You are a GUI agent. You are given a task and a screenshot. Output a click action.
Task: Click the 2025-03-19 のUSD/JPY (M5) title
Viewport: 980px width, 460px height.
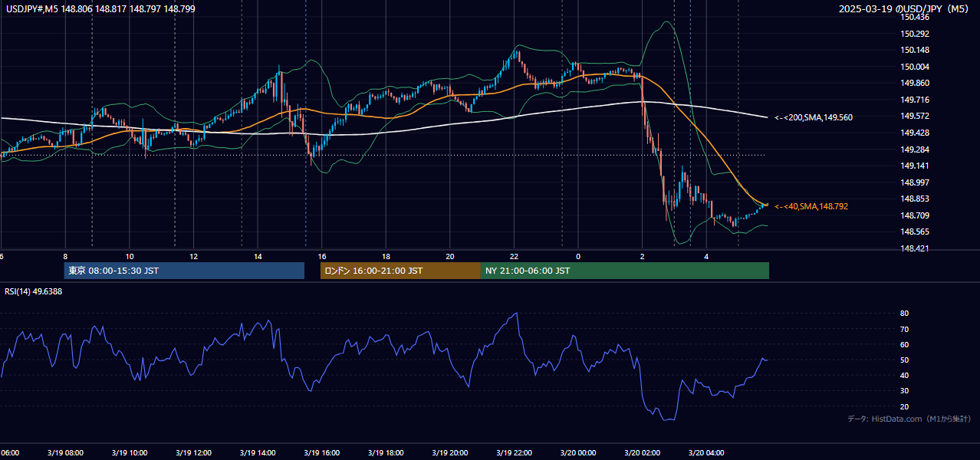coord(905,9)
